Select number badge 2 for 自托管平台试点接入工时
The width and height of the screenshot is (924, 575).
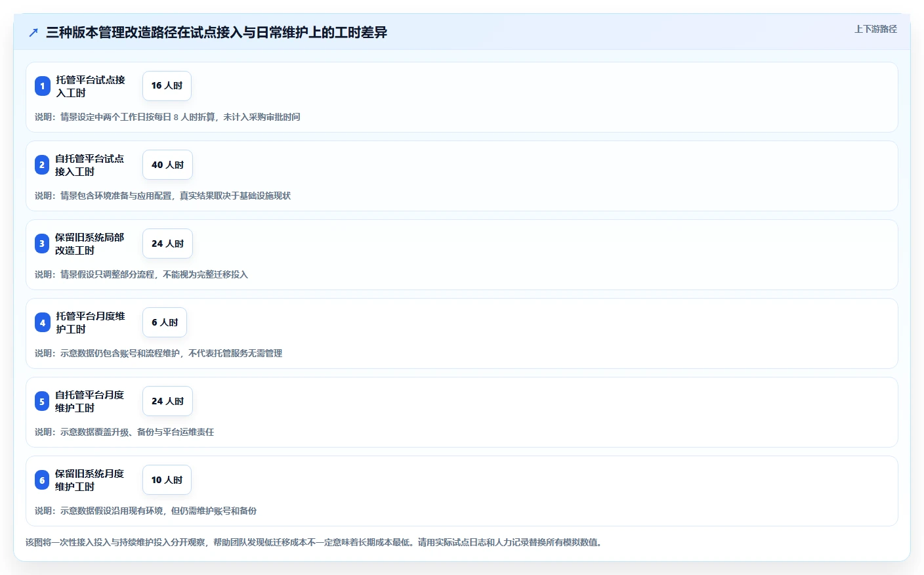click(x=42, y=165)
